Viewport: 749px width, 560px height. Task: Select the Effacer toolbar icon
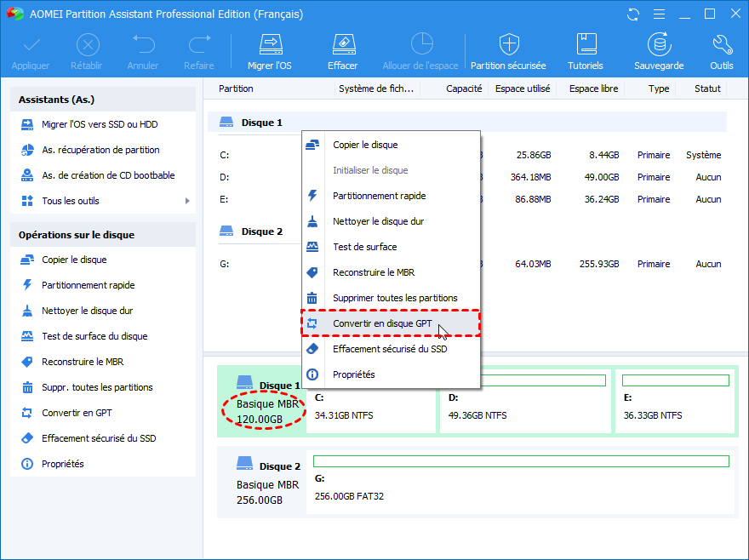pyautogui.click(x=342, y=52)
